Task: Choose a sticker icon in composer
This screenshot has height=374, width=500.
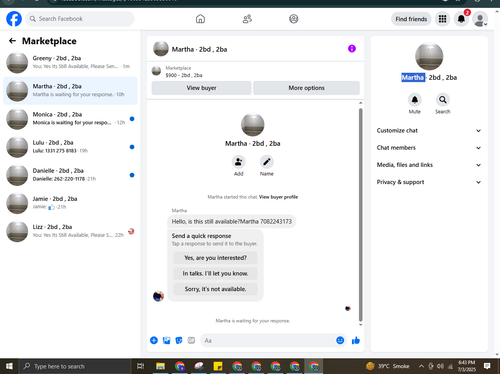Action: [179, 340]
